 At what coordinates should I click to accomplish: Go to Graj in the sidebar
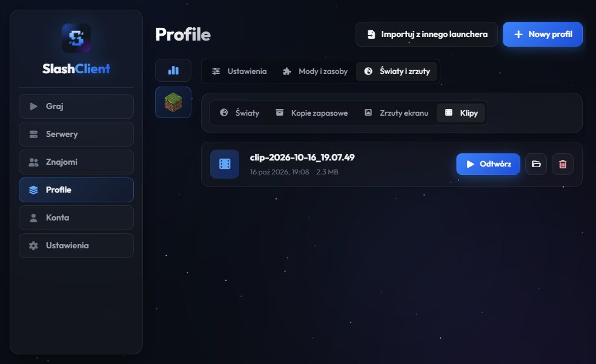point(76,107)
